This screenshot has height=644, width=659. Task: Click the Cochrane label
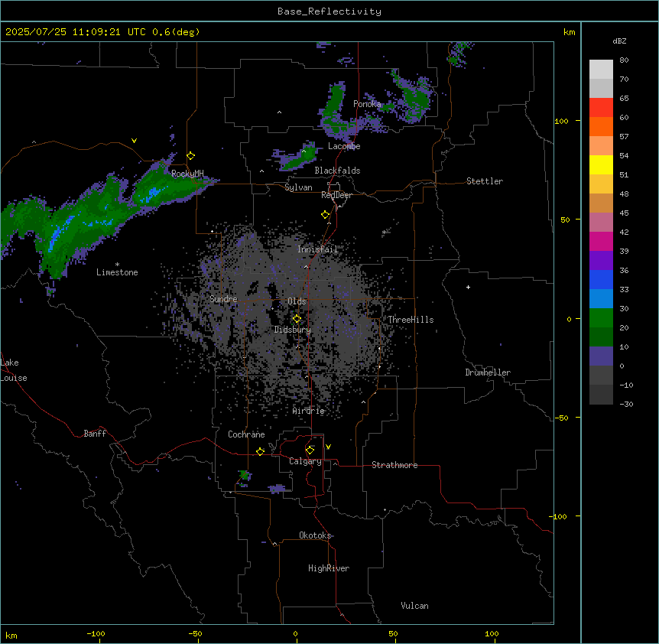point(246,434)
